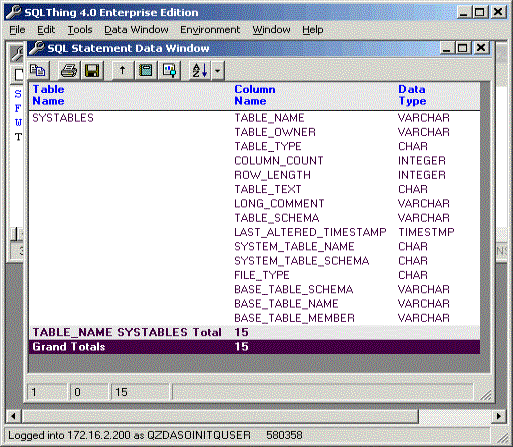
Task: Click the copy data toolbar icon
Action: [38, 71]
